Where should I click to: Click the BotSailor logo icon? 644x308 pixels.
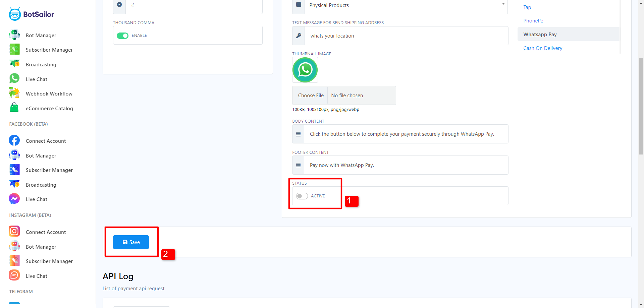coord(15,14)
